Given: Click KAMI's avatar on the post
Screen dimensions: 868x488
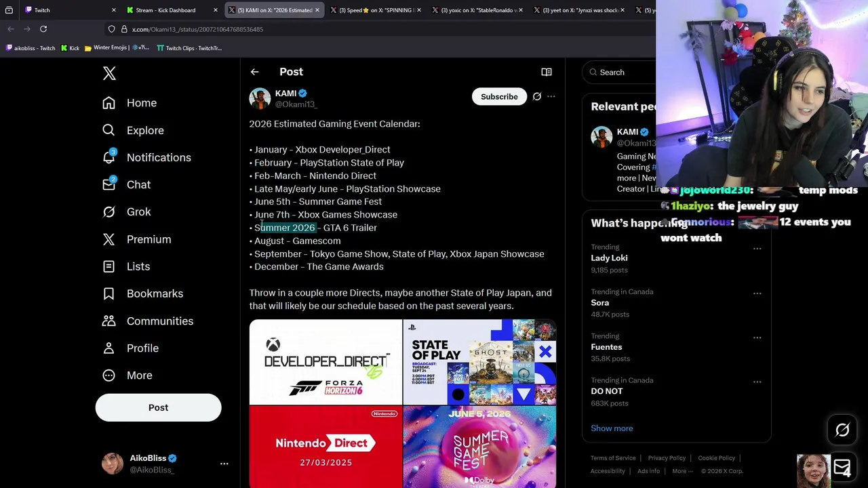Looking at the screenshot, I should 260,98.
